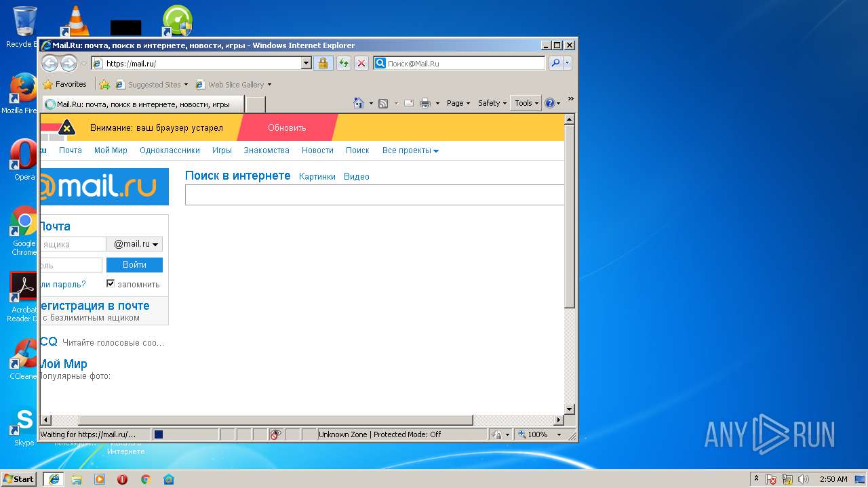Click the Войти login button
The height and width of the screenshot is (488, 868).
[x=134, y=265]
